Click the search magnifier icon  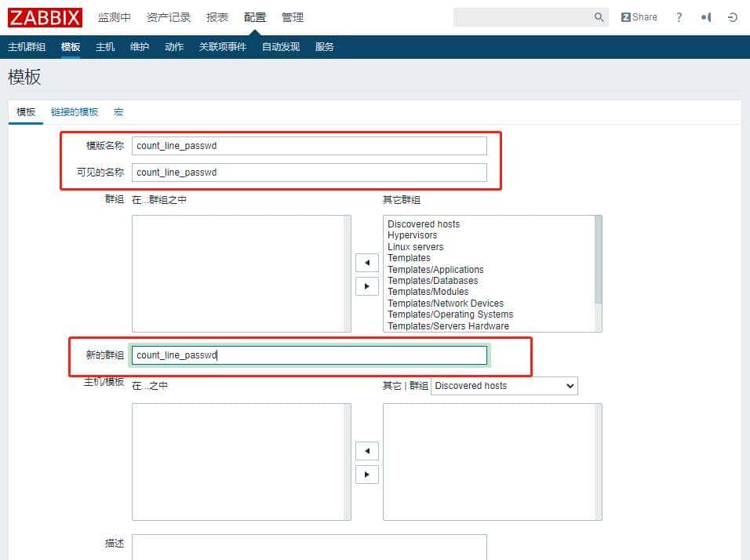[x=599, y=17]
